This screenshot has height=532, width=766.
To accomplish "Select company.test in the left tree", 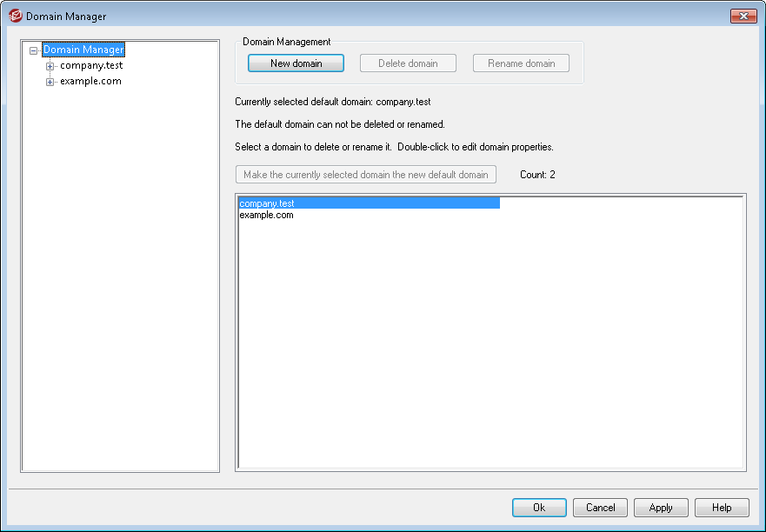I will tap(91, 66).
